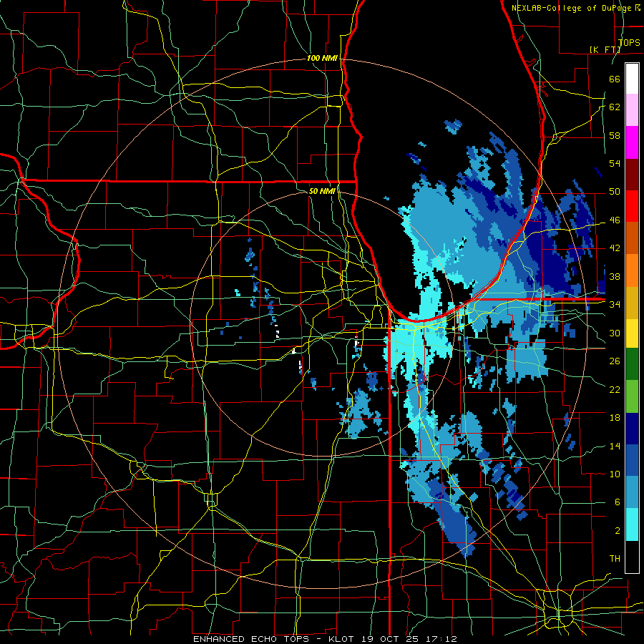This screenshot has width=644, height=644.
Task: Click the 58 legend value
Action: pos(615,135)
